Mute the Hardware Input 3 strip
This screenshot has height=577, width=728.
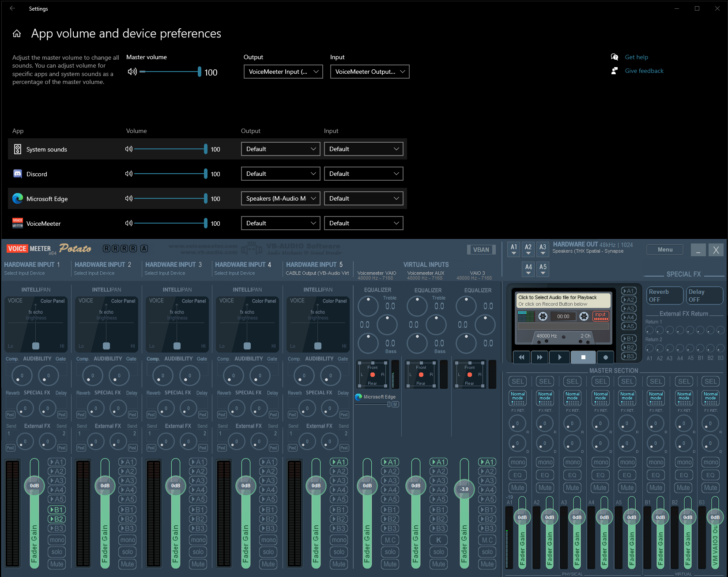point(198,564)
